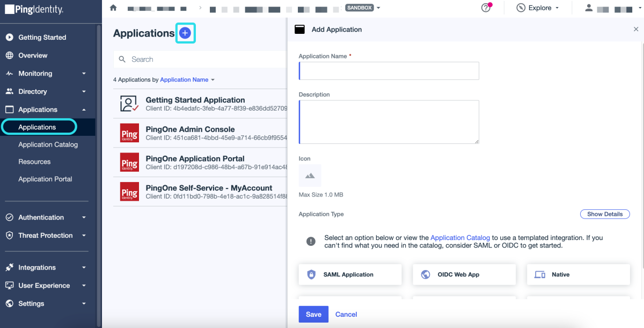Save the new application
The height and width of the screenshot is (328, 644).
click(x=313, y=314)
